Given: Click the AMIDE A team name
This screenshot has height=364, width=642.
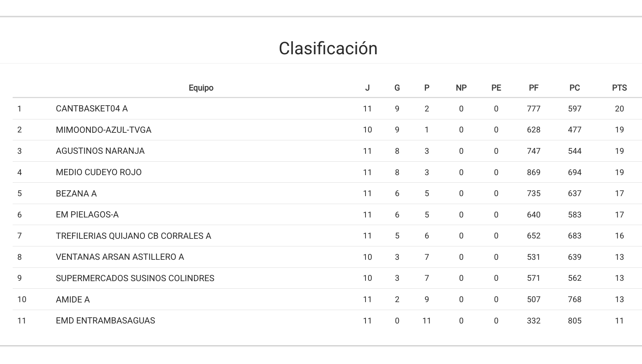Looking at the screenshot, I should coord(73,300).
